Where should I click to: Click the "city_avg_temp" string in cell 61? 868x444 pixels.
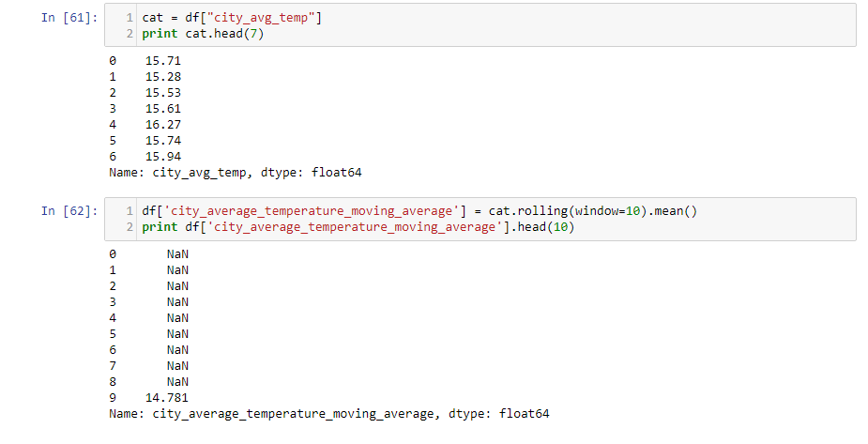click(x=260, y=18)
